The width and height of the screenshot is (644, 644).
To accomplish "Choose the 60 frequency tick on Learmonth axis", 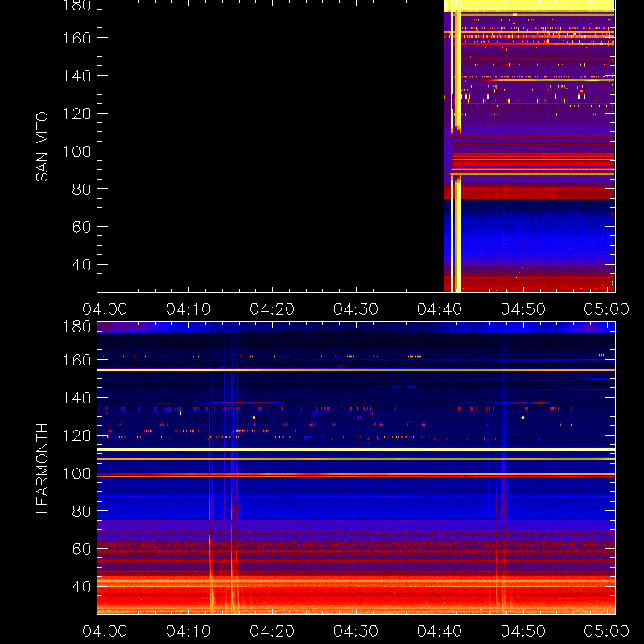I will click(82, 549).
